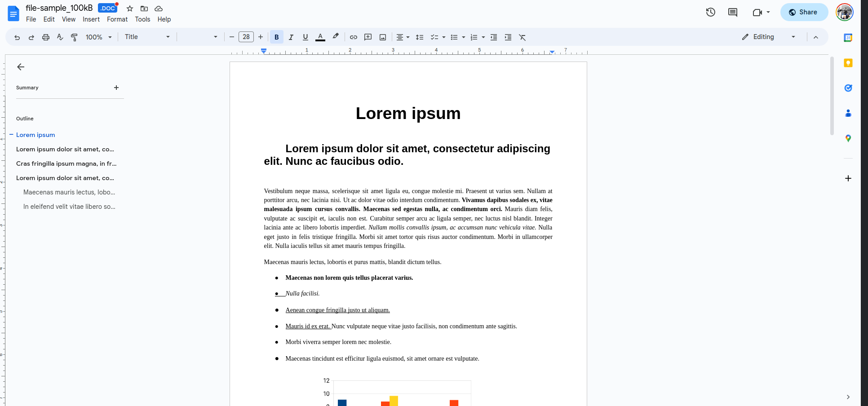The height and width of the screenshot is (406, 868).
Task: Increase paragraph indent
Action: 508,37
